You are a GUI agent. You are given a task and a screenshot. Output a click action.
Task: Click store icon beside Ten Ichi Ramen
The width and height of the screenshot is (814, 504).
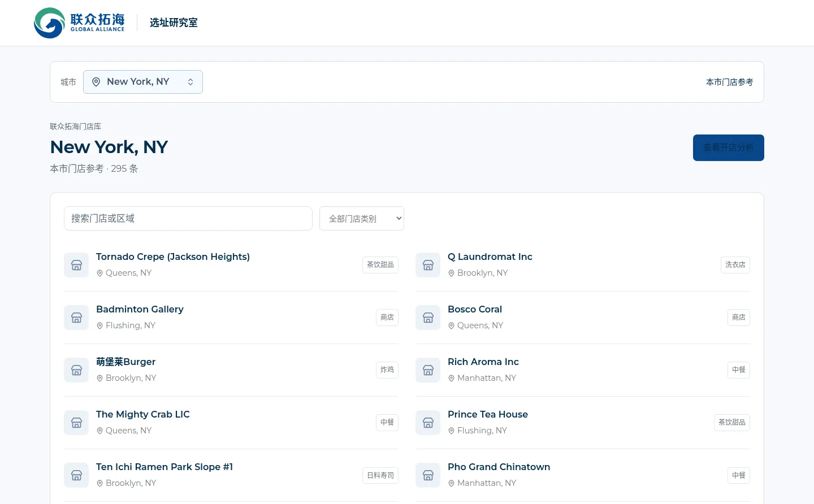pyautogui.click(x=76, y=475)
